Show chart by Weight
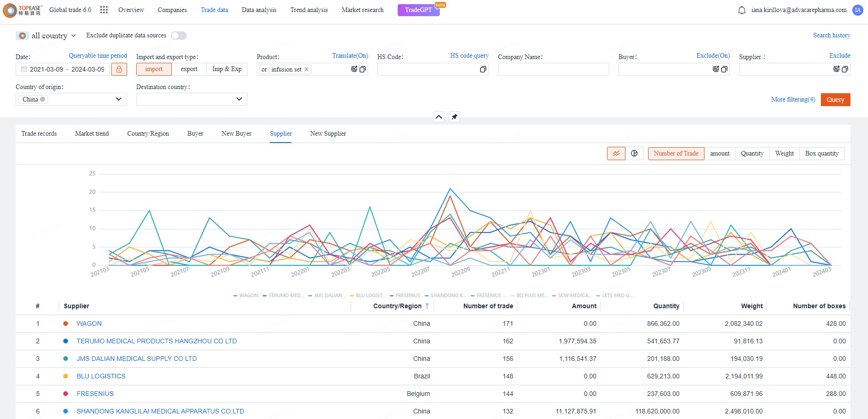Screen dimensions: 868x419 784,154
